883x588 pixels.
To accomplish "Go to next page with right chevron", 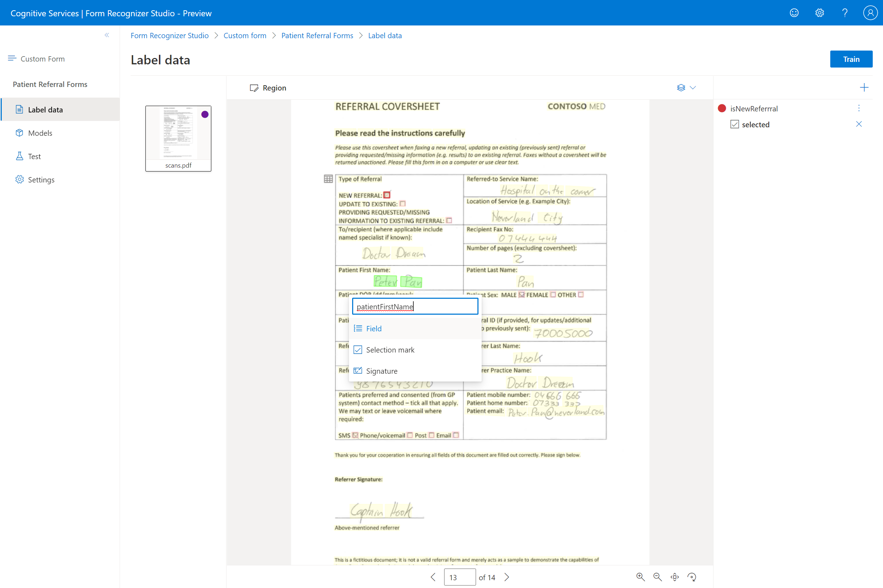I will 506,577.
